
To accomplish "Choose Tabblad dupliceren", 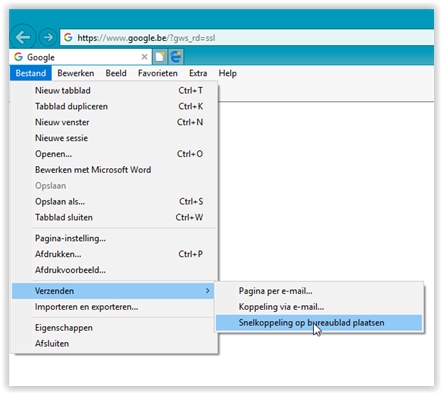I will [x=115, y=106].
